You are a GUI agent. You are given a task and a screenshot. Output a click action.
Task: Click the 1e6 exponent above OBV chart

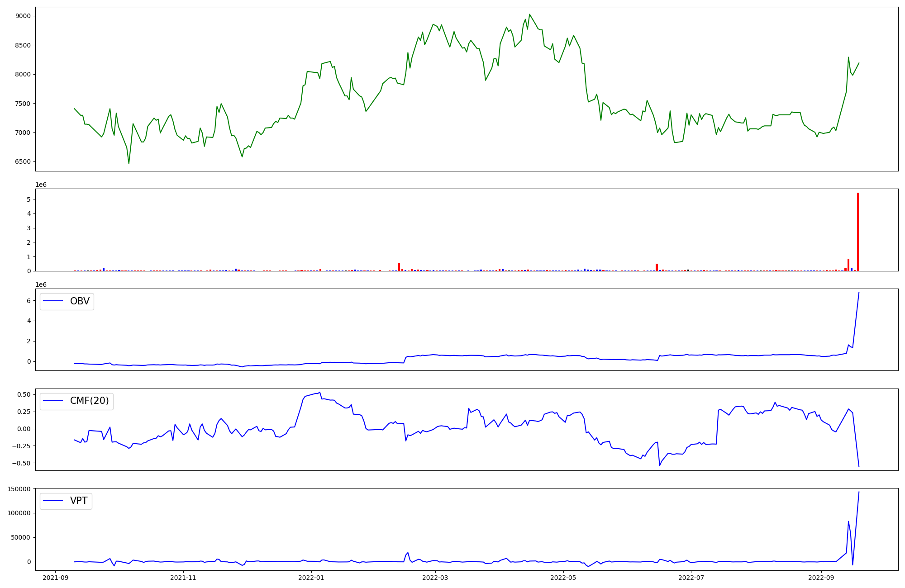click(x=41, y=285)
